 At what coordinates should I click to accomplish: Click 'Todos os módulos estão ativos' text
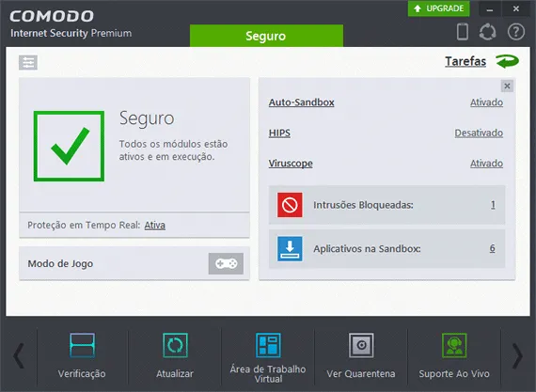[173, 150]
